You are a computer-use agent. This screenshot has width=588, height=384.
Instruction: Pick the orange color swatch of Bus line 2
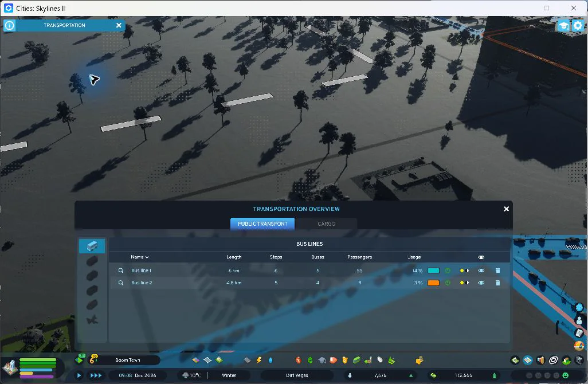433,283
